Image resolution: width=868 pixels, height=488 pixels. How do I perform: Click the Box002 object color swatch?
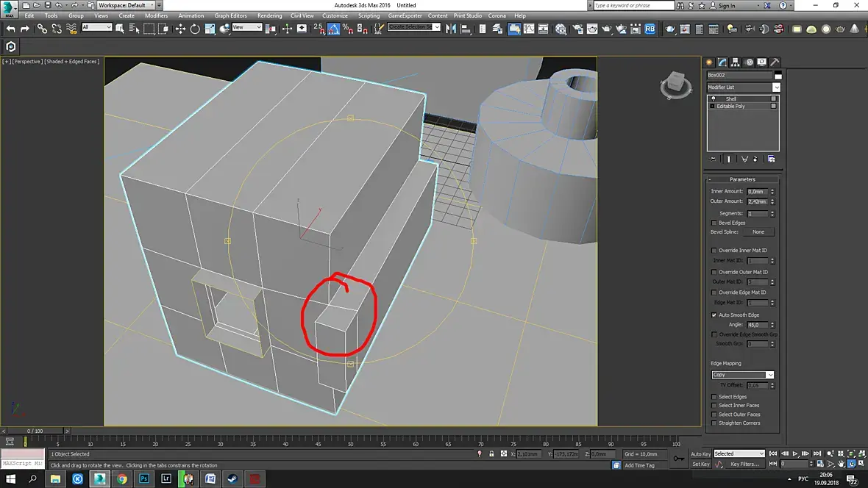tap(778, 75)
